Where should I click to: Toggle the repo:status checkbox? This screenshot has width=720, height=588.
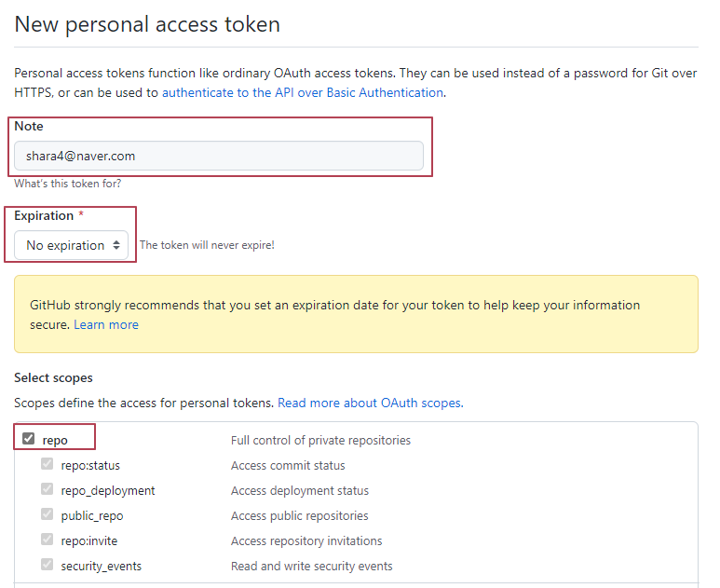(47, 464)
